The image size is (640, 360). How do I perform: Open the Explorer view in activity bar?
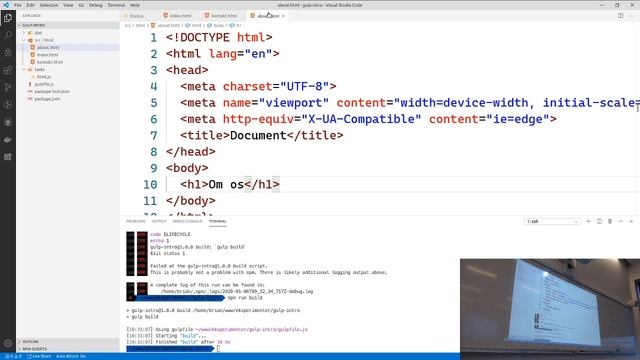click(x=8, y=18)
